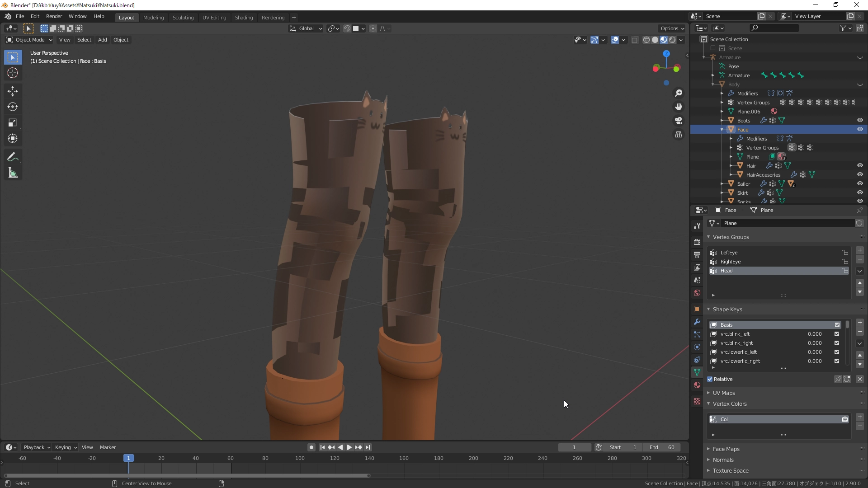868x488 pixels.
Task: Open Modifier properties wrench tab
Action: point(697,322)
